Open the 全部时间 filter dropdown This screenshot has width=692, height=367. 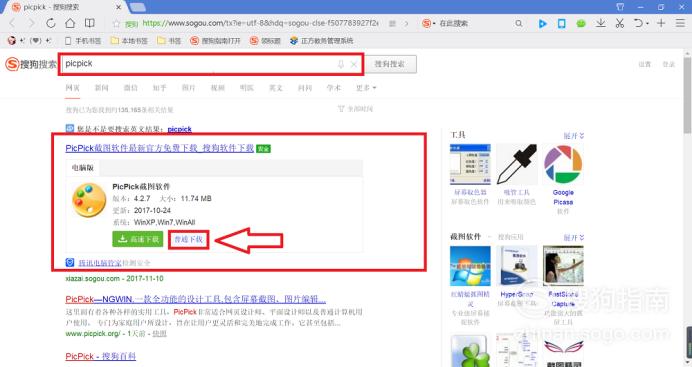[355, 109]
